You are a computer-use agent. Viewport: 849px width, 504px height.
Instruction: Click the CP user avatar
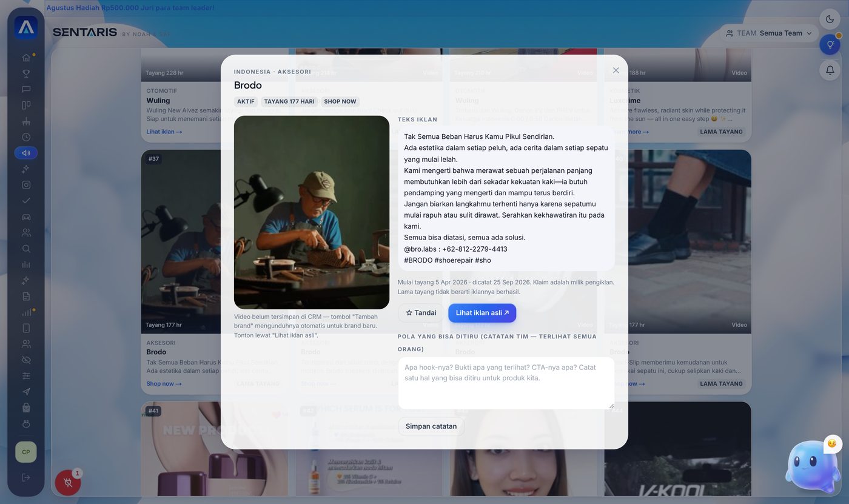pos(26,452)
